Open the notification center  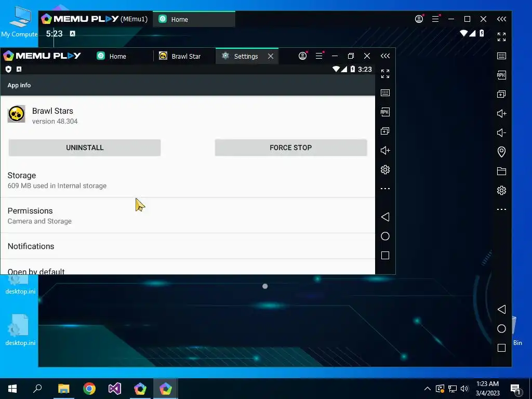pyautogui.click(x=516, y=389)
